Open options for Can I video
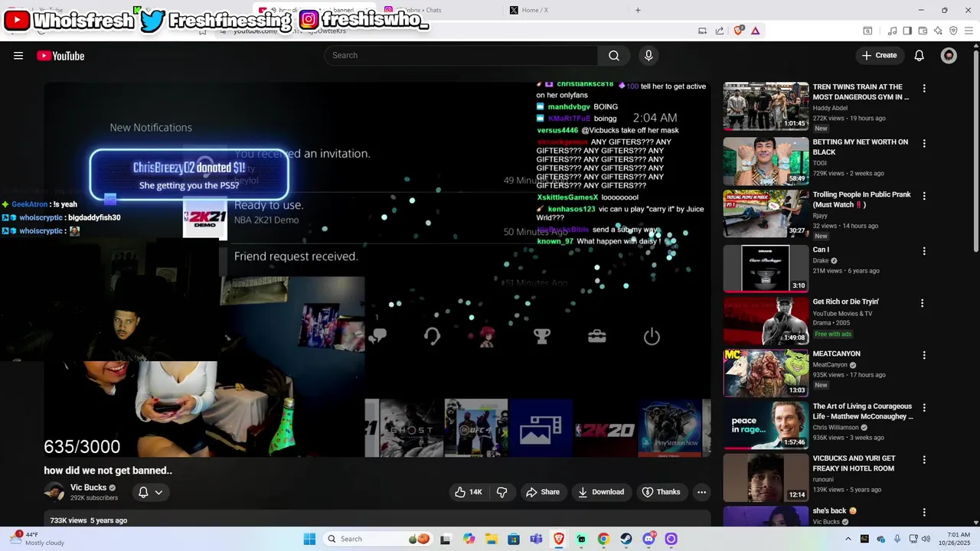Viewport: 980px width, 551px height. (x=924, y=251)
